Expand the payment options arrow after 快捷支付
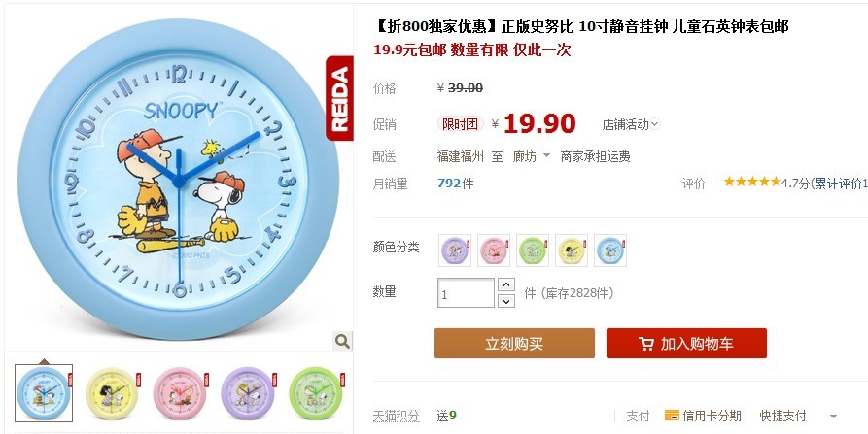 [x=833, y=417]
